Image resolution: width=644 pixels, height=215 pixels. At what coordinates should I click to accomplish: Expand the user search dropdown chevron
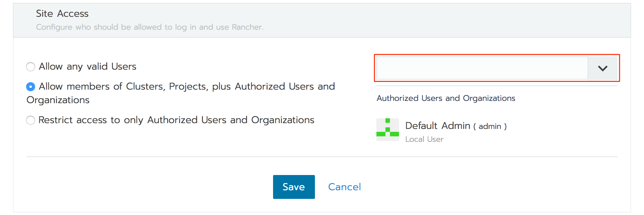coord(602,68)
